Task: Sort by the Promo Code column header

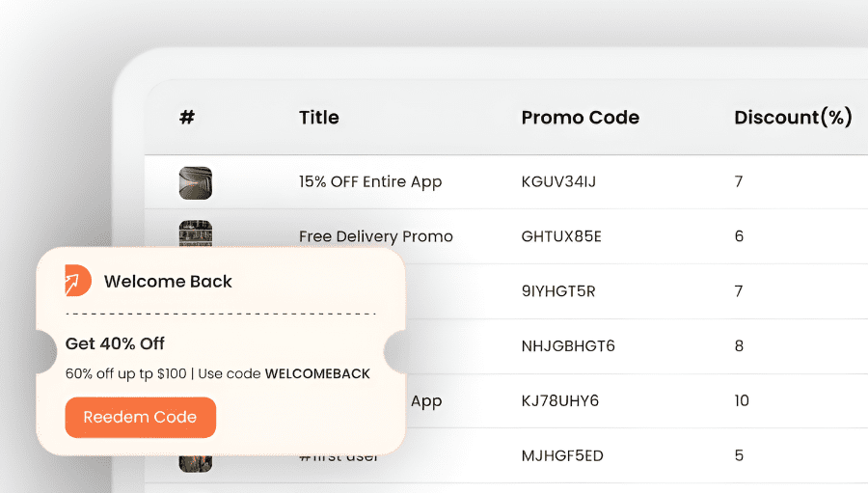Action: pos(580,118)
